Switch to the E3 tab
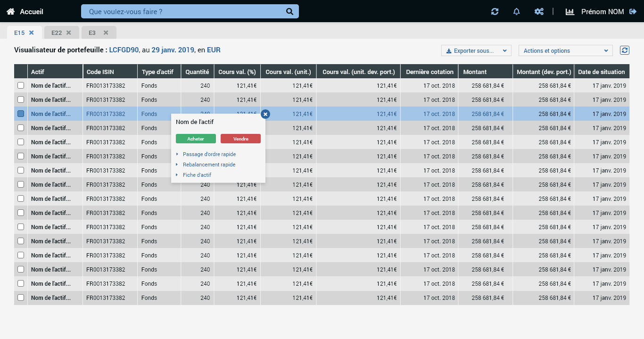Viewport: 644px width, 339px height. pyautogui.click(x=92, y=33)
